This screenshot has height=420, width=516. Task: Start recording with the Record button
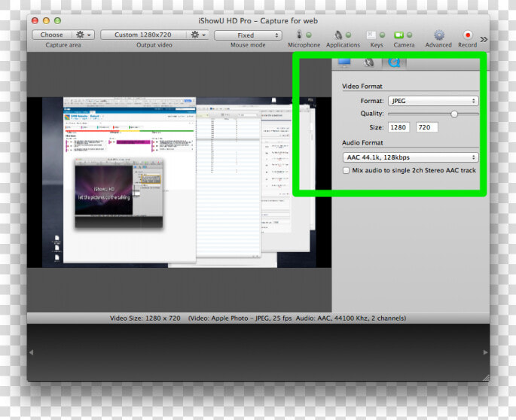(x=468, y=35)
